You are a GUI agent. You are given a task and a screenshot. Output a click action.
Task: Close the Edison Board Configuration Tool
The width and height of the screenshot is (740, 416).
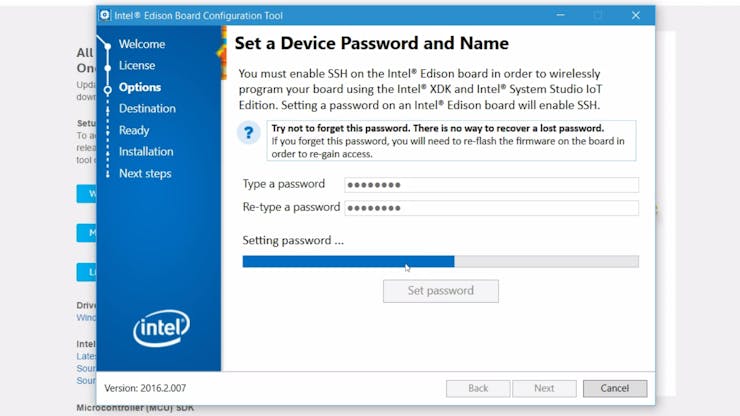636,15
